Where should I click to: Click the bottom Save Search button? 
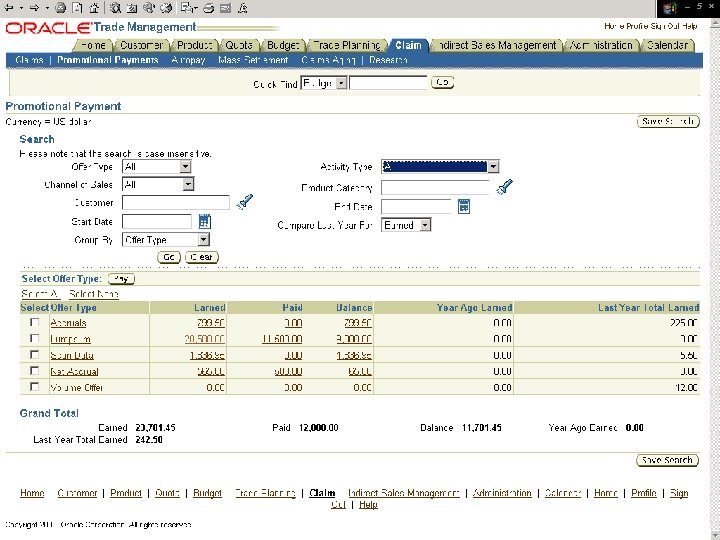click(668, 460)
